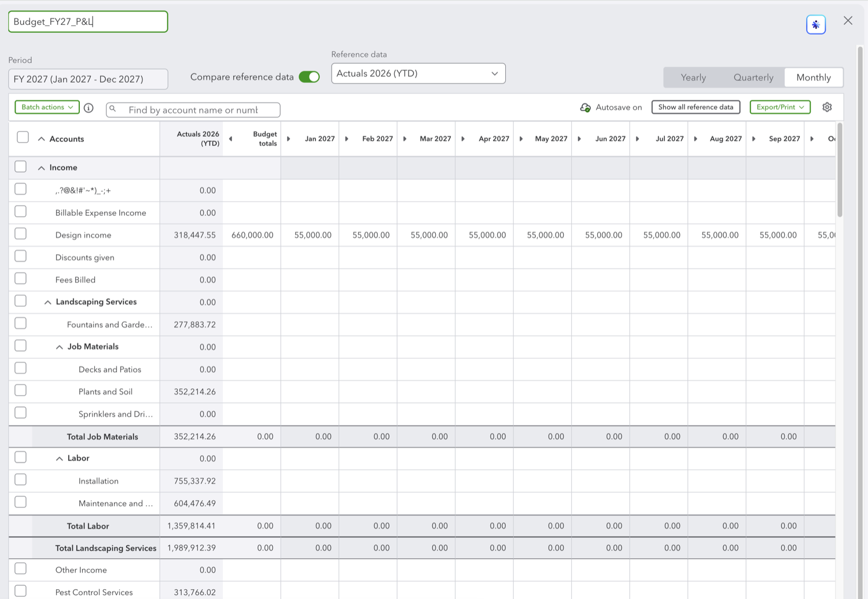The image size is (868, 599).
Task: Collapse the Actuals 2026 reference column arrow
Action: [x=230, y=139]
